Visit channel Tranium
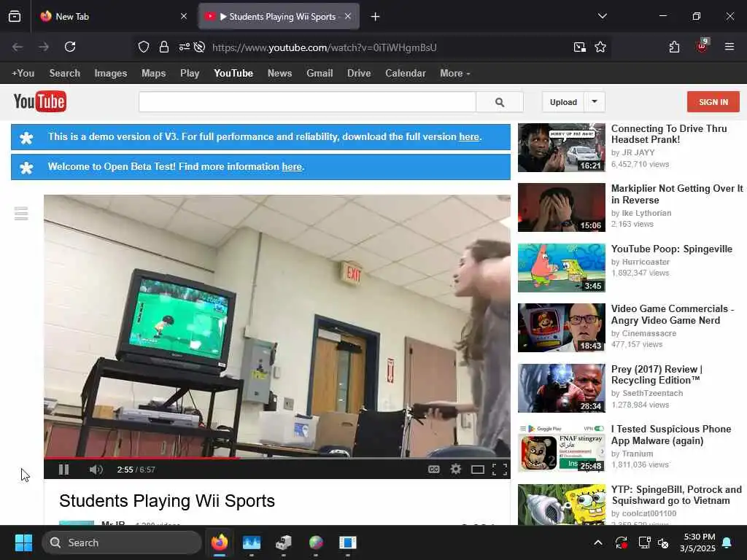This screenshot has height=560, width=747. [x=638, y=454]
